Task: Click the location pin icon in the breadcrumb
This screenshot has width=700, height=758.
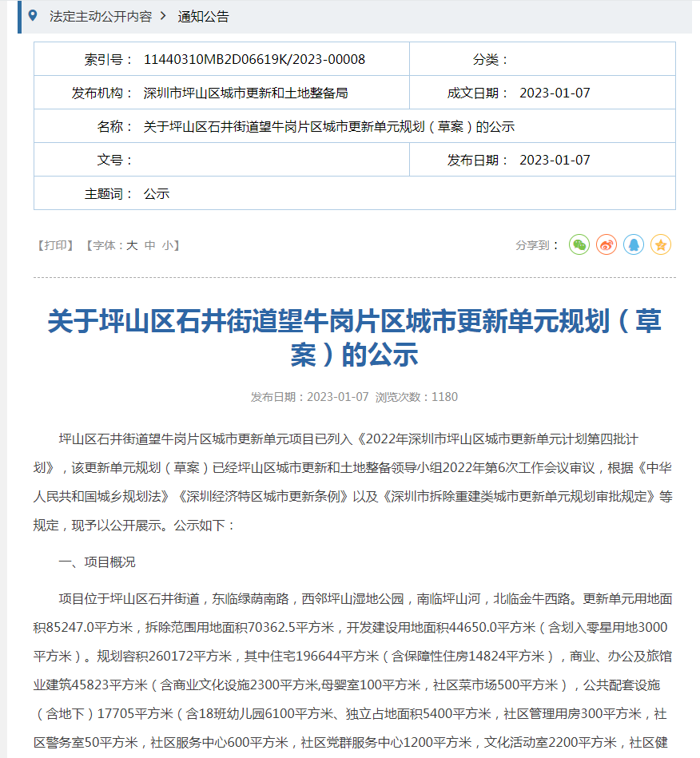Action: 33,15
